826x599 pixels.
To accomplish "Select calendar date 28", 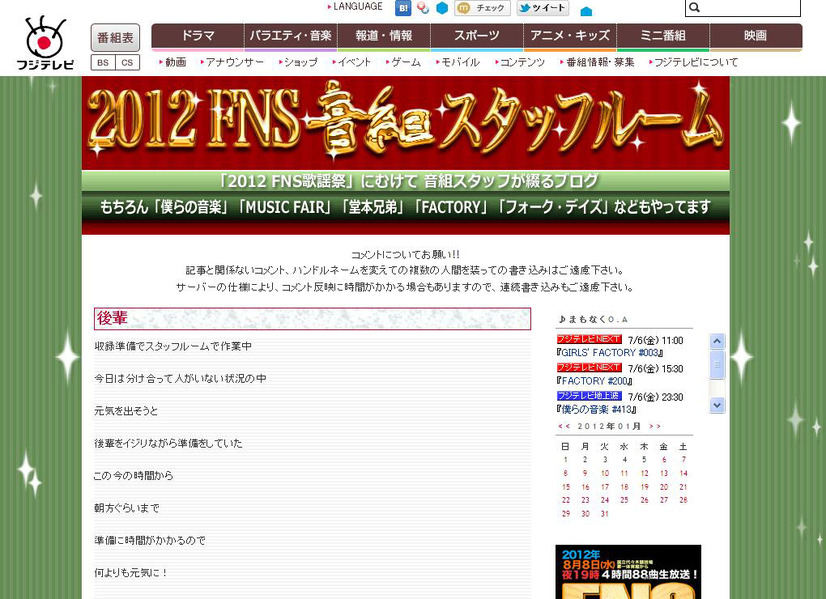I will (x=683, y=500).
